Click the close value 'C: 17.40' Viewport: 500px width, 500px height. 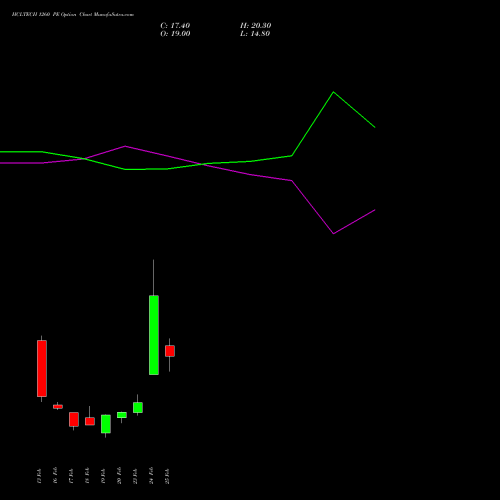(x=175, y=26)
